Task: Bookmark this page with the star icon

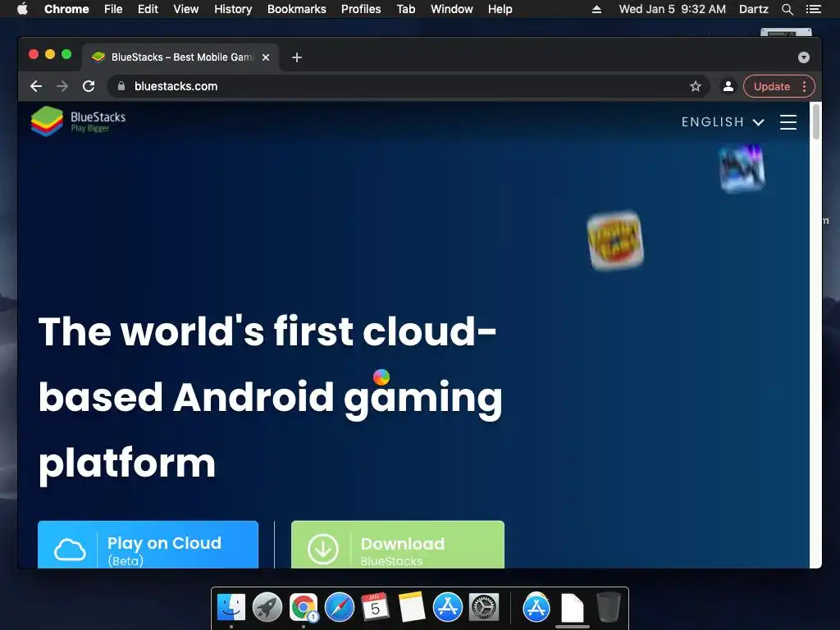Action: tap(696, 86)
